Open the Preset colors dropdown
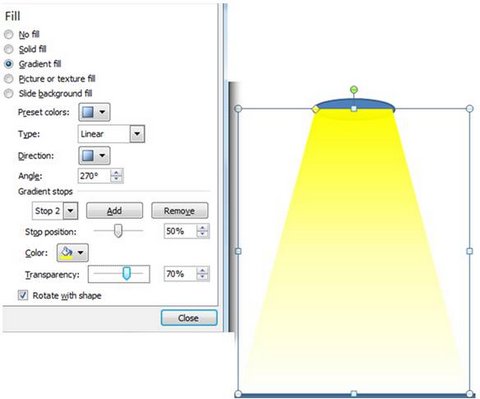Screen dimensions: 480x399 tap(94, 112)
